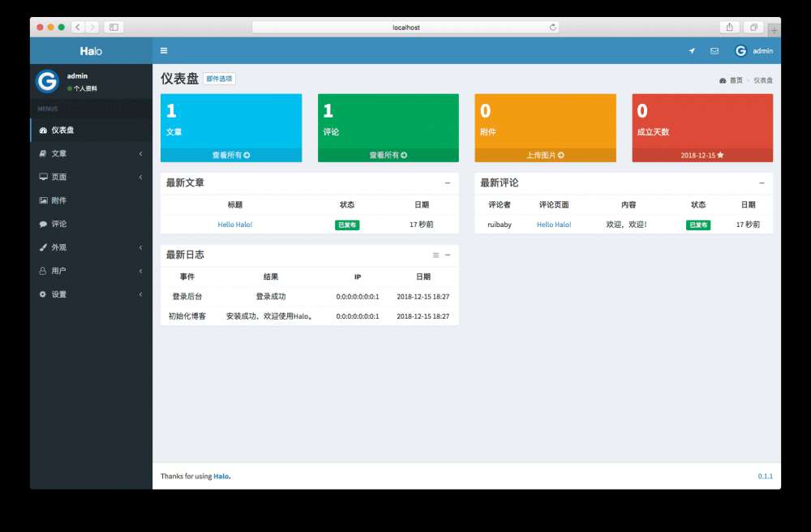The height and width of the screenshot is (532, 811).
Task: Open the envelope messages icon
Action: click(714, 50)
